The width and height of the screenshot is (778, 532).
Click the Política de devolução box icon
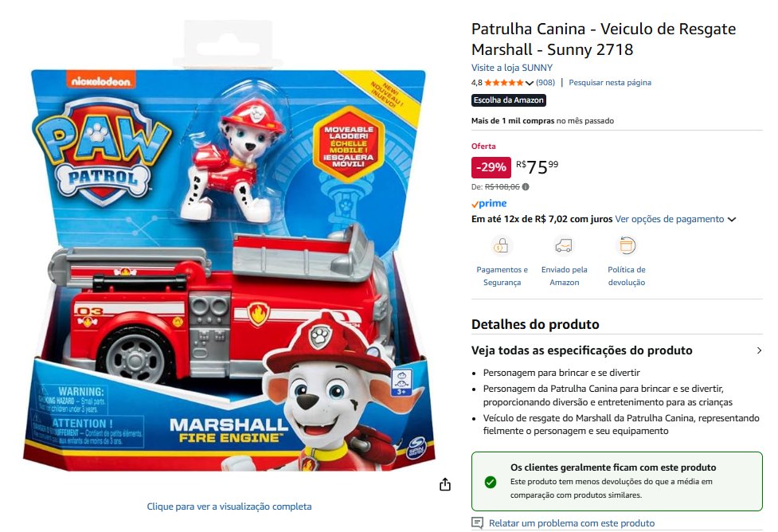tap(627, 245)
